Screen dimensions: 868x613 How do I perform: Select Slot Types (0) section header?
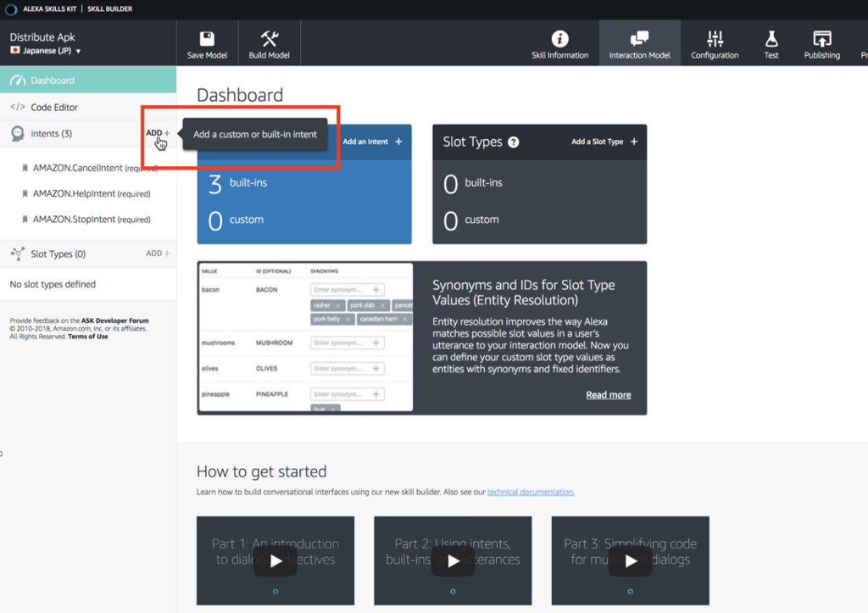point(58,254)
